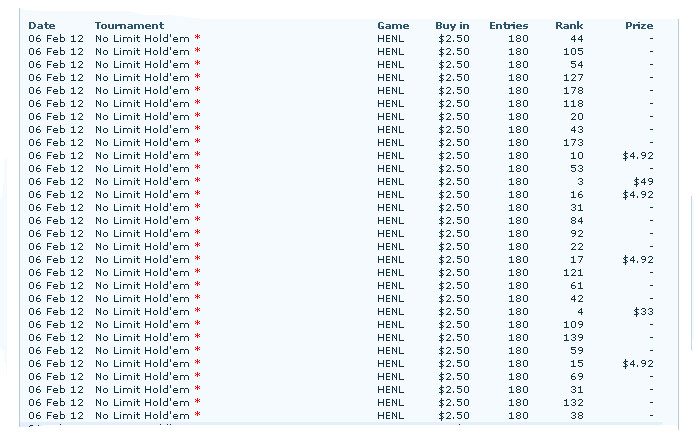Image resolution: width=694 pixels, height=439 pixels.
Task: Select the rank value 38
Action: click(577, 416)
